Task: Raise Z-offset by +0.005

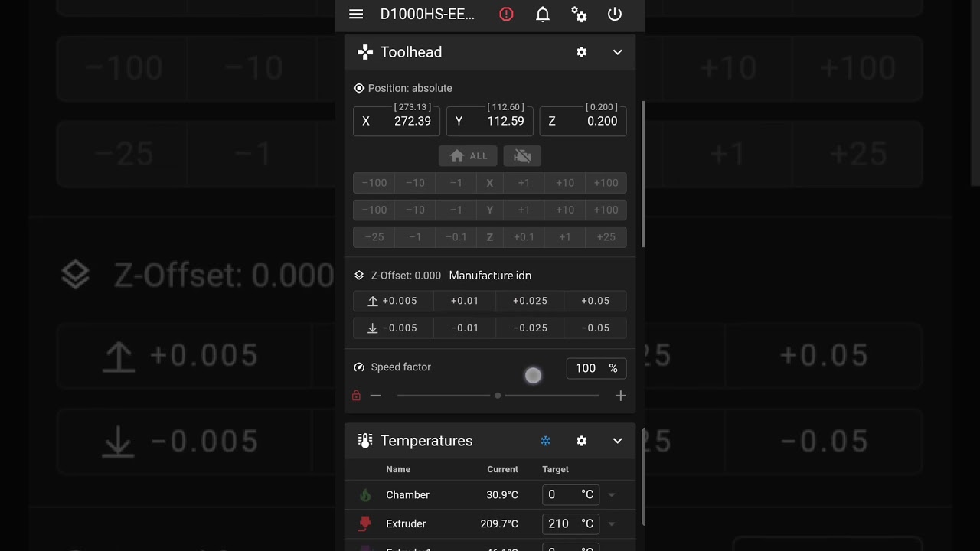Action: pyautogui.click(x=393, y=301)
